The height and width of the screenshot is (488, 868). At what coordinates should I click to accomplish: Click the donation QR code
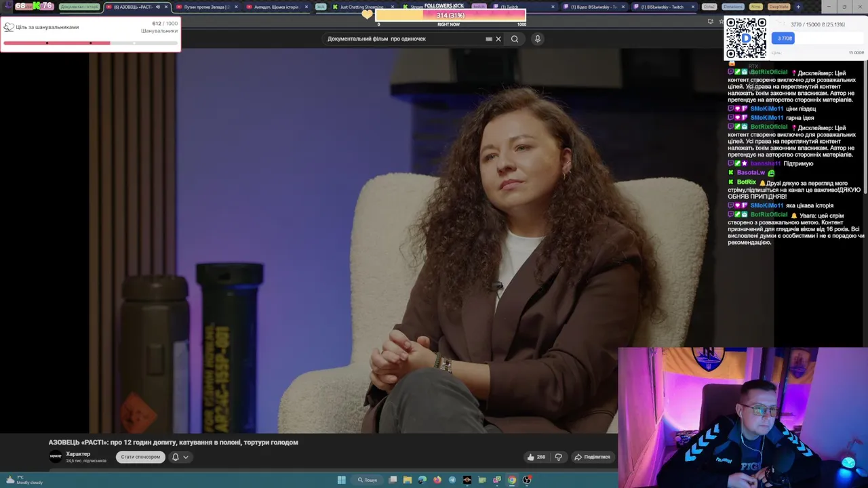coord(746,38)
